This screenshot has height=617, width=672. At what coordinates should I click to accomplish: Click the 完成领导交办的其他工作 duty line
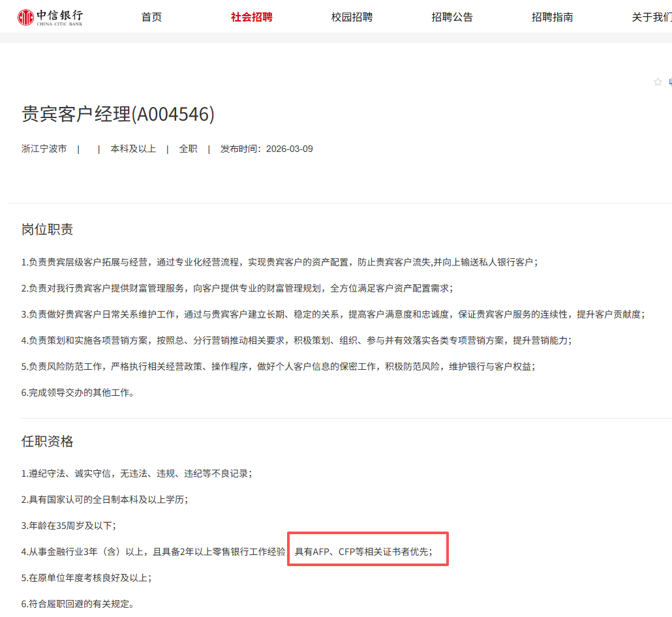coord(78,393)
